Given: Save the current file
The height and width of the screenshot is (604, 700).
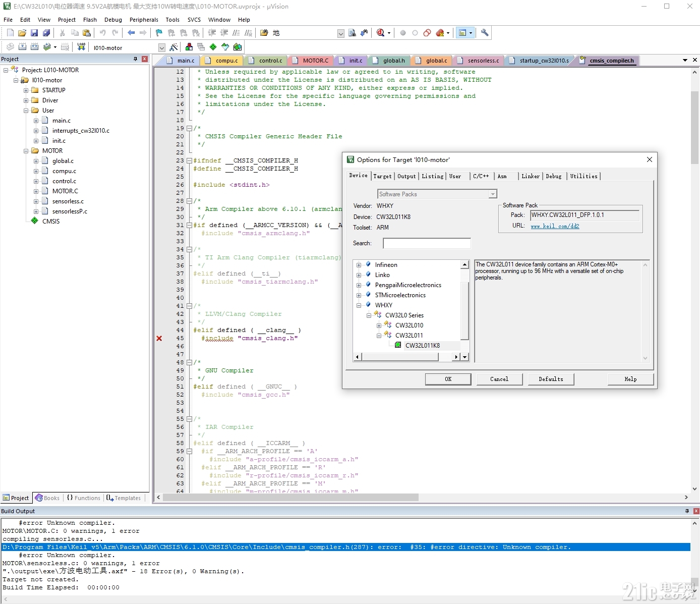Looking at the screenshot, I should pos(34,33).
